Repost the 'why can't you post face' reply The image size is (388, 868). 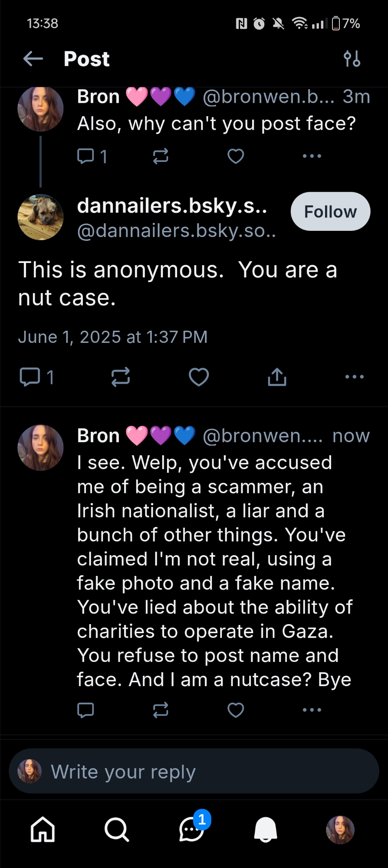(x=161, y=156)
